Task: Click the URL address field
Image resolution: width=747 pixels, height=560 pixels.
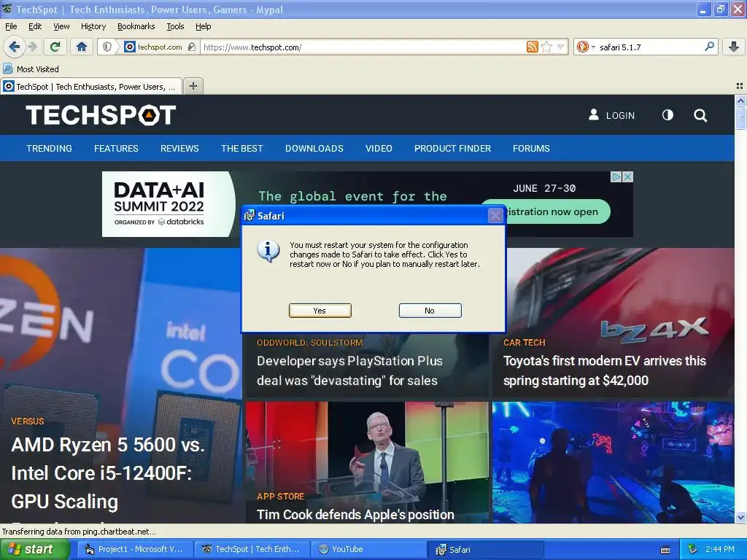Action: tap(362, 47)
